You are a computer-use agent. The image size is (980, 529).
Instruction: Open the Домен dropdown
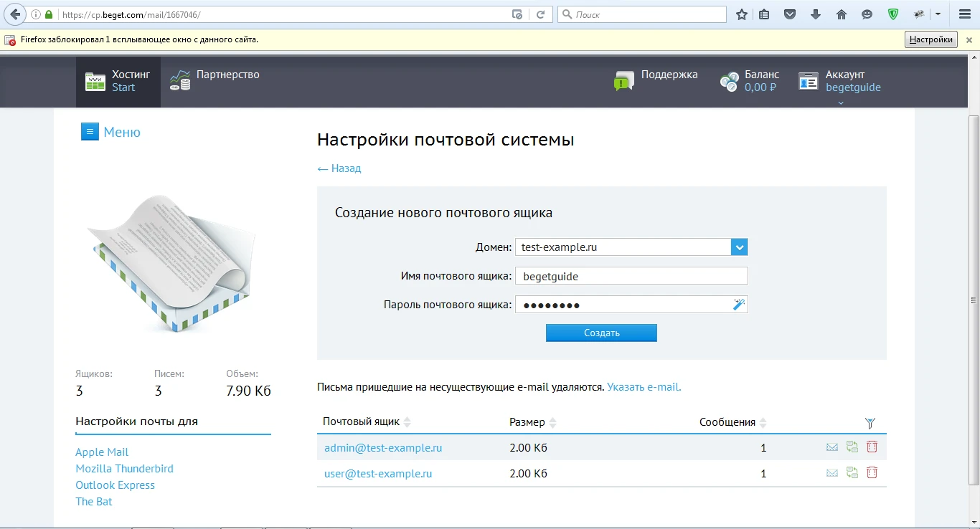[x=739, y=247]
